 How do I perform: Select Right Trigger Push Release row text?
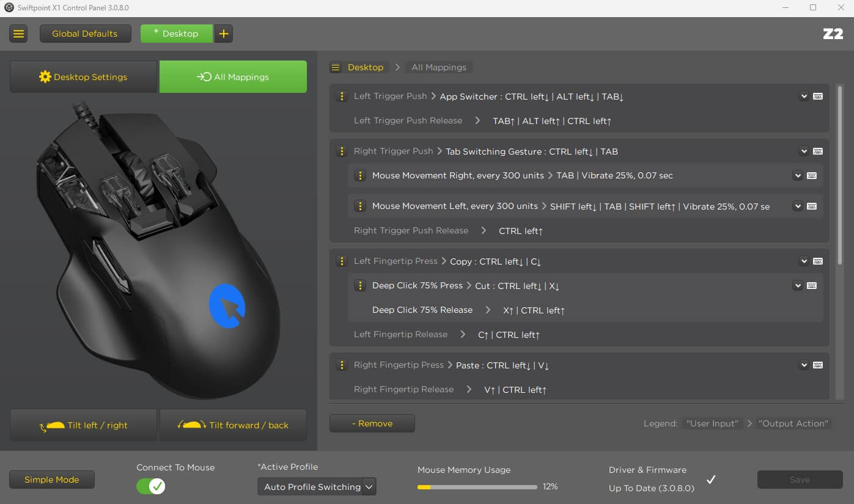tap(411, 231)
